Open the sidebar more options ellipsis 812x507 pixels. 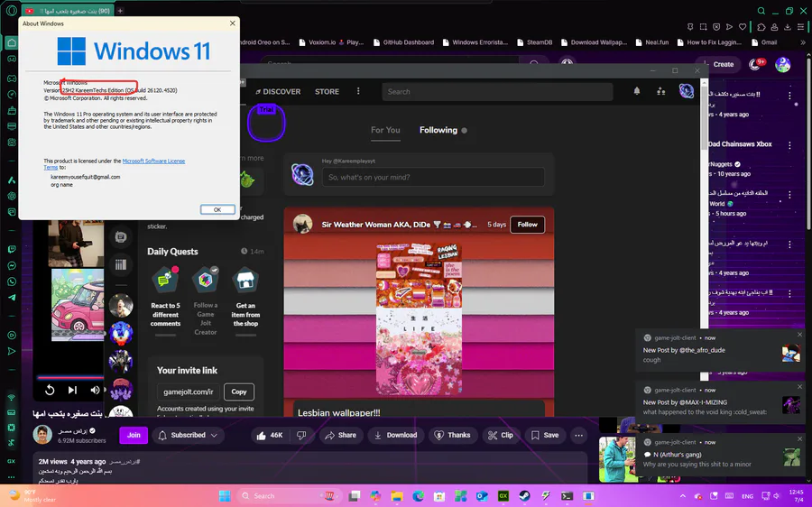point(12,477)
